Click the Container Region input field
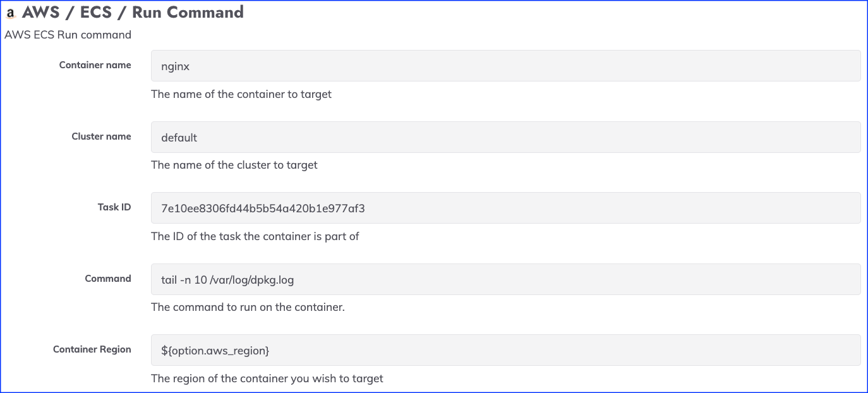 tap(505, 350)
